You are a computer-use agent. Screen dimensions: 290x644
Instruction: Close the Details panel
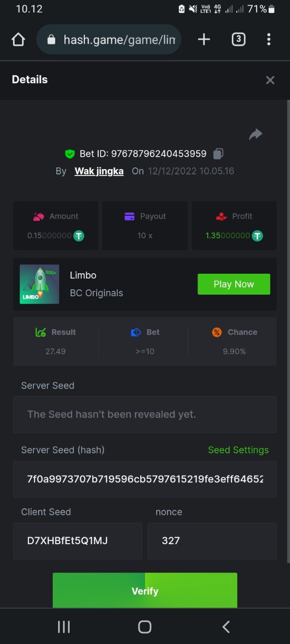tap(270, 80)
